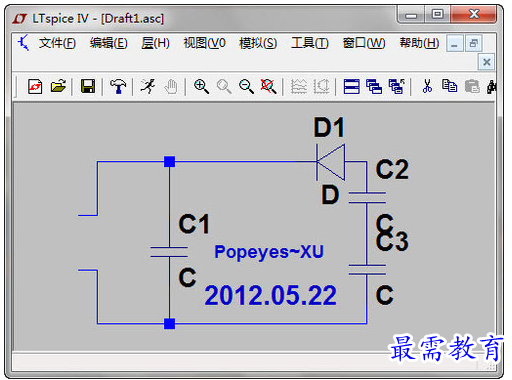Click the C2 label text
Image resolution: width=512 pixels, height=380 pixels.
[x=392, y=169]
